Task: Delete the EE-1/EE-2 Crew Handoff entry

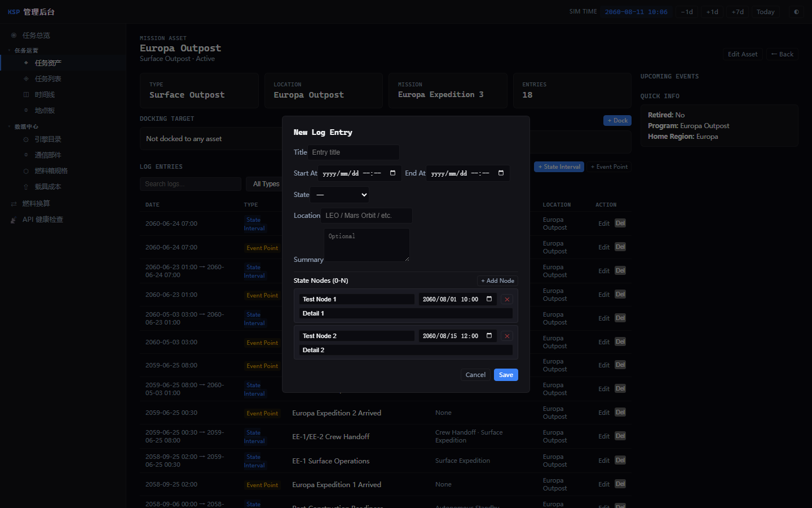Action: pos(620,436)
